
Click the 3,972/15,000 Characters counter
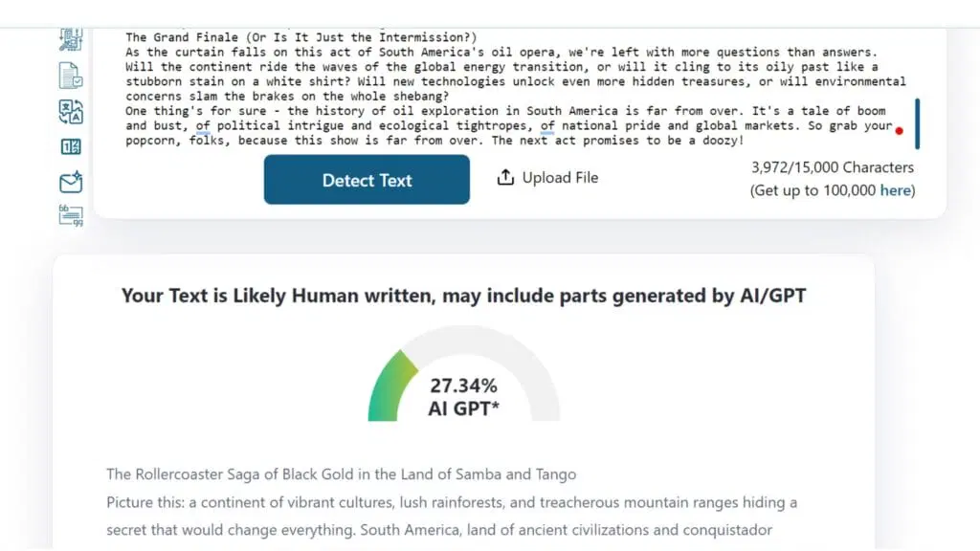pos(832,167)
